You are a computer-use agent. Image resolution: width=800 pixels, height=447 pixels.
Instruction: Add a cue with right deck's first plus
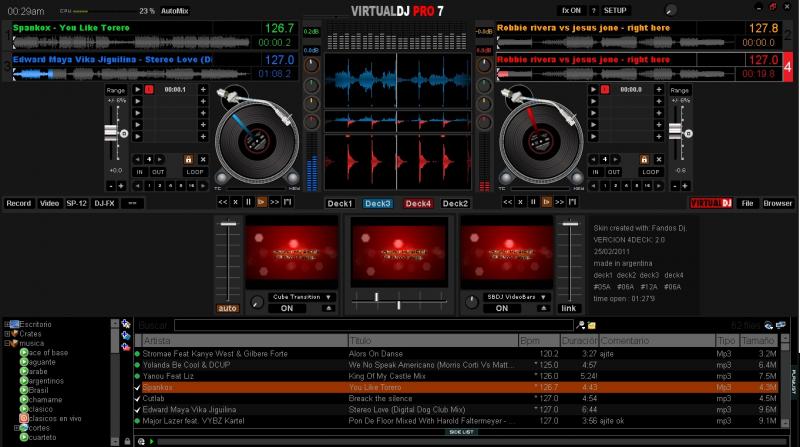click(659, 89)
